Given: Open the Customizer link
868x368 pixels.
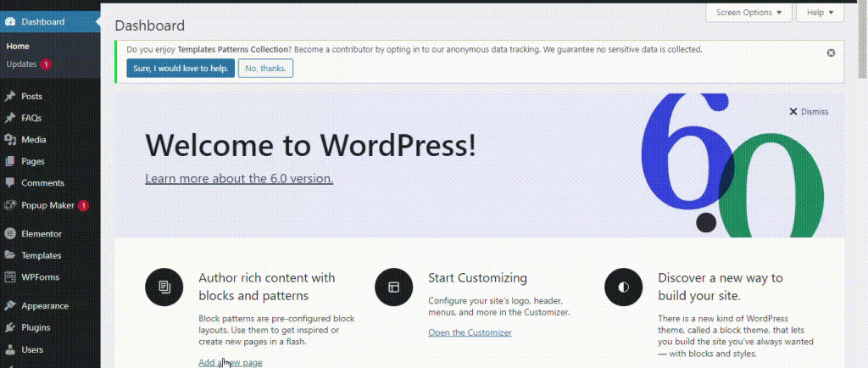Looking at the screenshot, I should coord(470,332).
